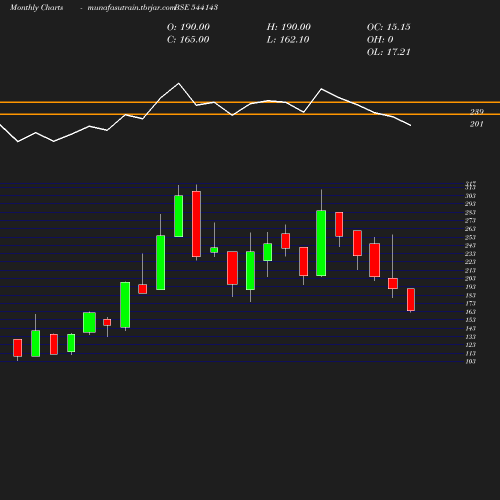Viewport: 500px width, 500px height.
Task: Click the price axis label '293'
Action: point(470,204)
